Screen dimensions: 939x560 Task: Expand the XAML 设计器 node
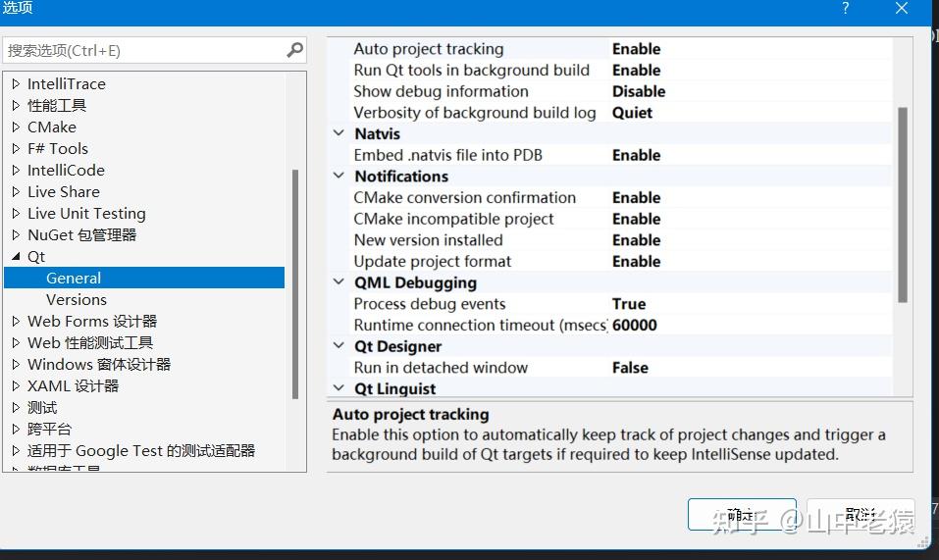tap(16, 385)
